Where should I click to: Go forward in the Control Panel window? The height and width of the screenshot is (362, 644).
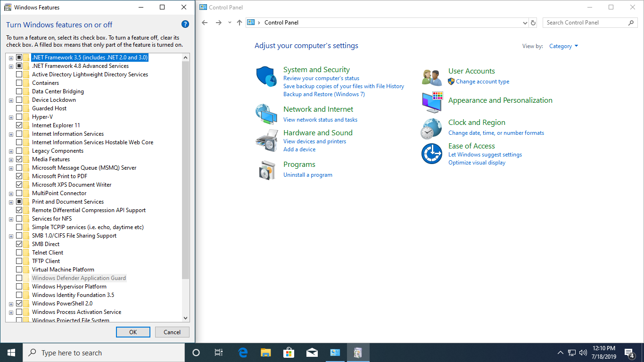tap(218, 23)
